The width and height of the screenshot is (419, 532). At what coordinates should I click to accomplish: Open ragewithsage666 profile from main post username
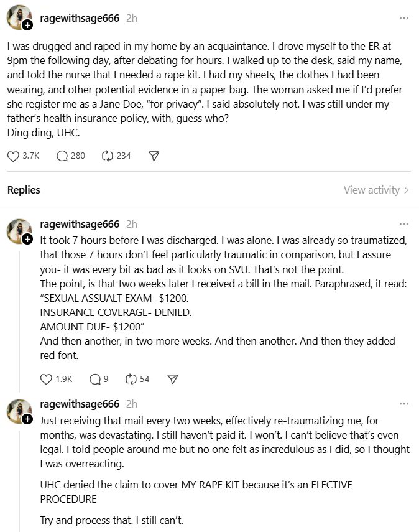(80, 18)
